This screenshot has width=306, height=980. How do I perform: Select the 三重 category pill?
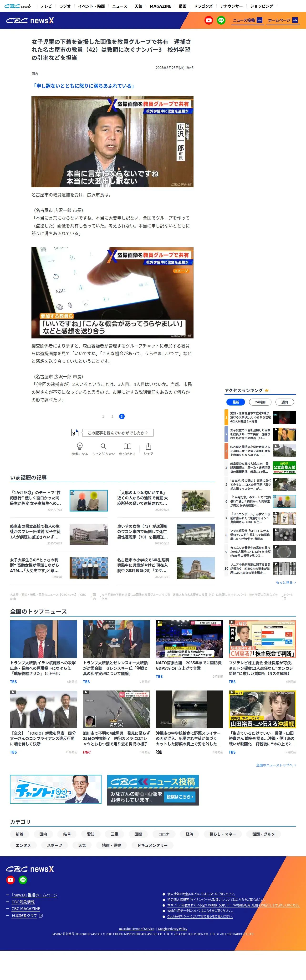coord(114,834)
